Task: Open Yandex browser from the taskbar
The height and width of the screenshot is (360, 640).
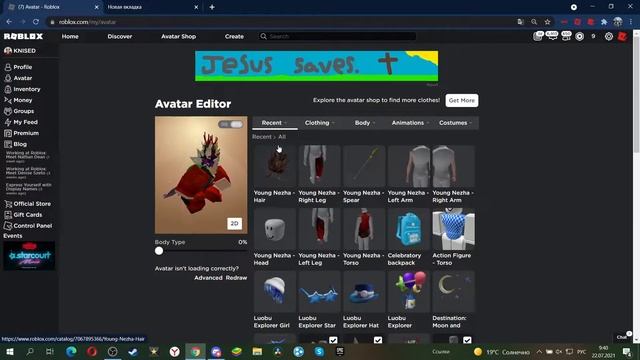Action: point(175,351)
